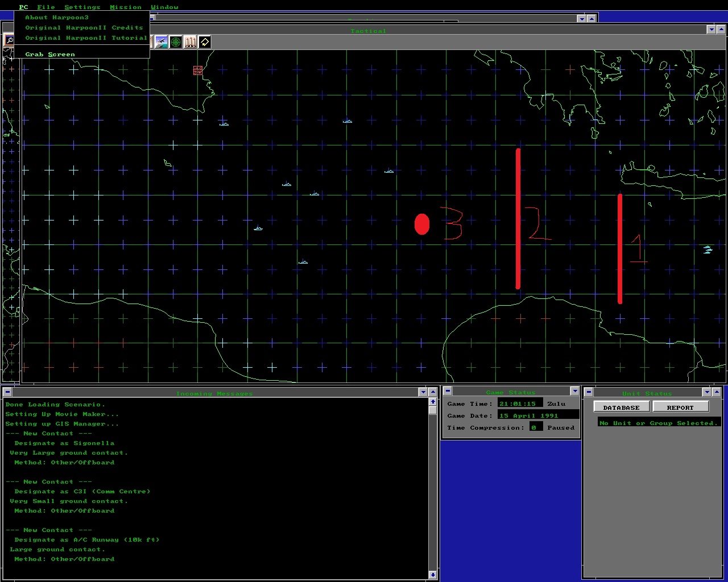Select the lower ship of the central pair
Image resolution: width=728 pixels, height=582 pixels.
coord(315,194)
